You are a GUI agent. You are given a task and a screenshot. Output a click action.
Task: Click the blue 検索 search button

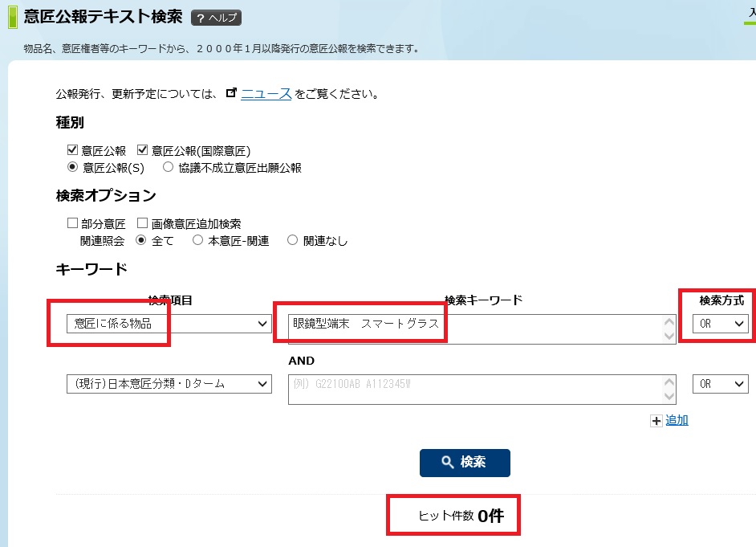coord(465,463)
